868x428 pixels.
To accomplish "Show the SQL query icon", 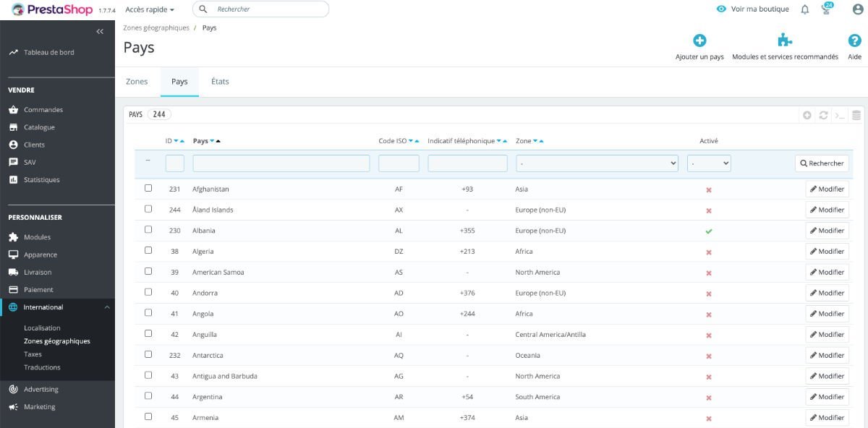I will (x=840, y=115).
